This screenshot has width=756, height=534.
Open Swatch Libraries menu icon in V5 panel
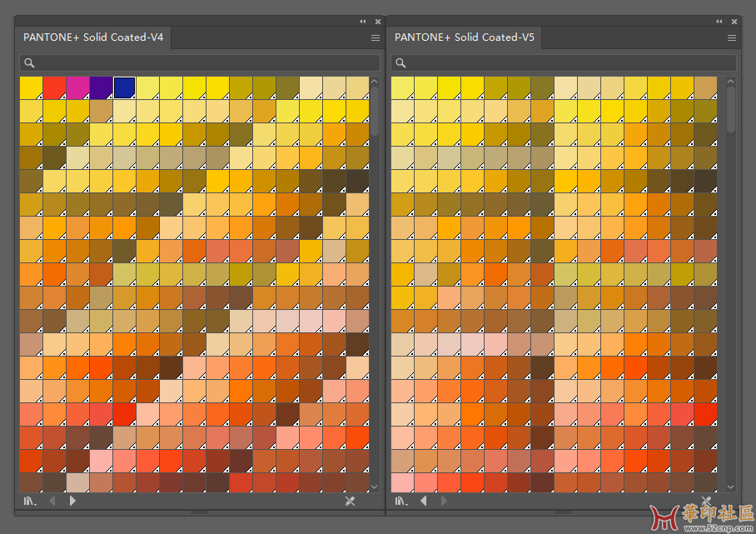401,502
